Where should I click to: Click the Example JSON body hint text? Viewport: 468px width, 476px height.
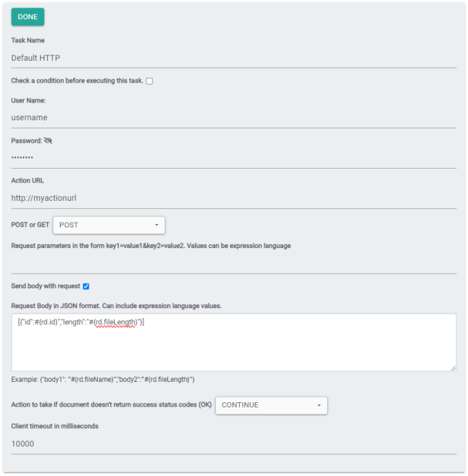pos(103,380)
